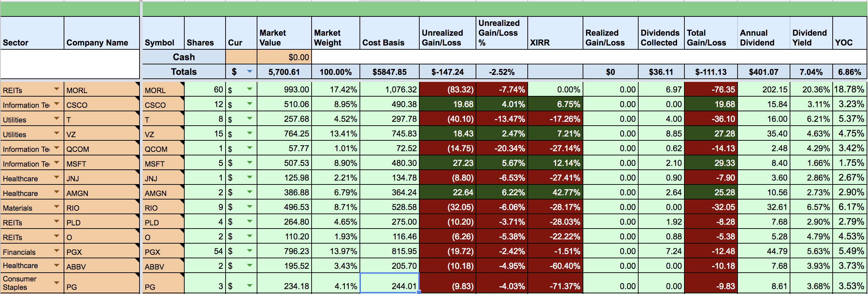Select the Total Gain/Loss header cell
This screenshot has width=868, height=294.
711,33
